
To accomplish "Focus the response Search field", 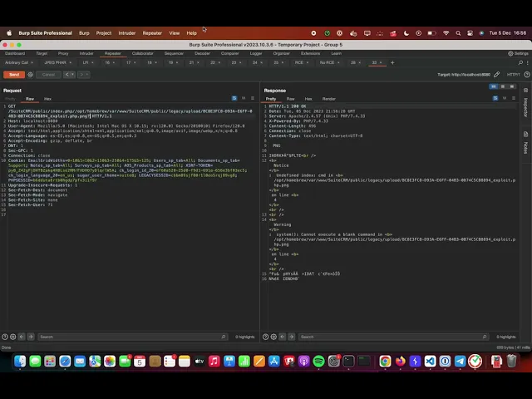I will tap(393, 337).
